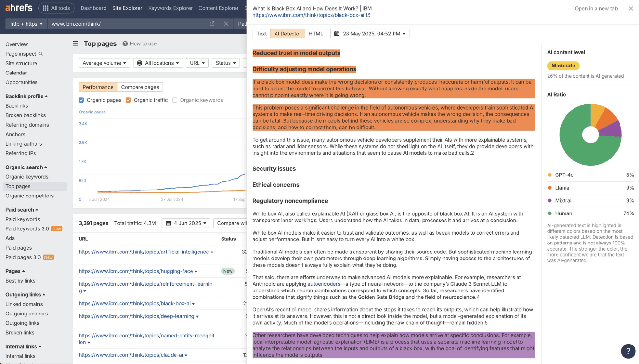Expand the All locations dropdown

[x=158, y=63]
